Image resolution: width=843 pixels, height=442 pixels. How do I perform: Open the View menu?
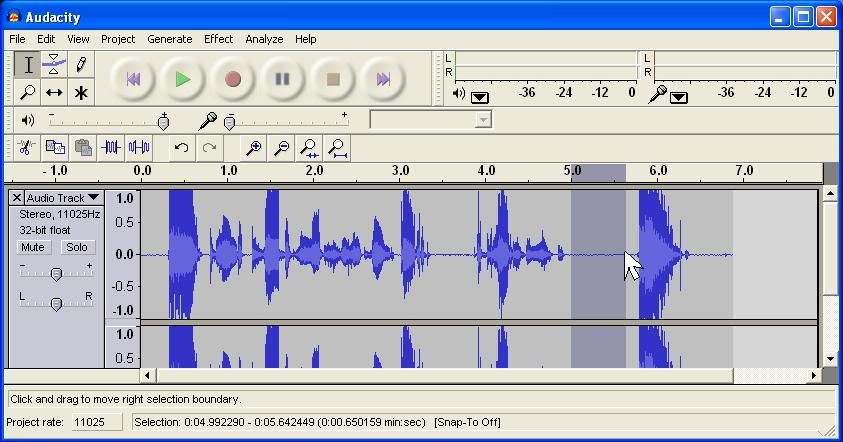tap(78, 39)
